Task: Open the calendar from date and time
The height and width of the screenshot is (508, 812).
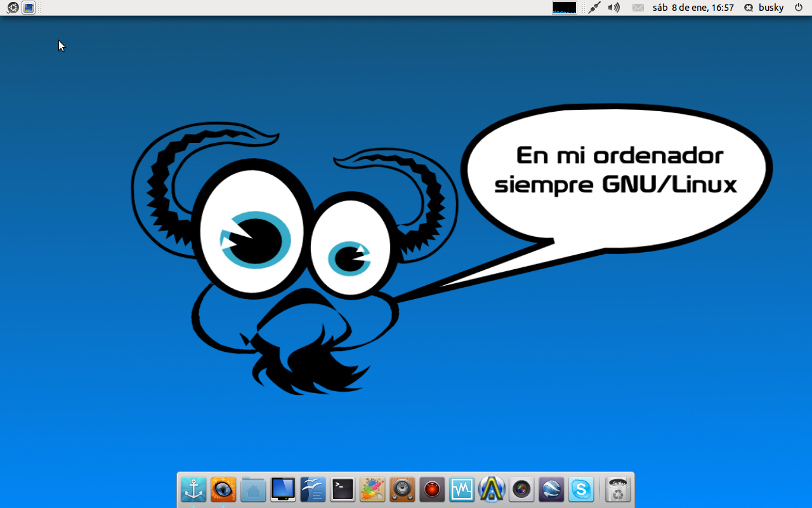Action: tap(693, 8)
